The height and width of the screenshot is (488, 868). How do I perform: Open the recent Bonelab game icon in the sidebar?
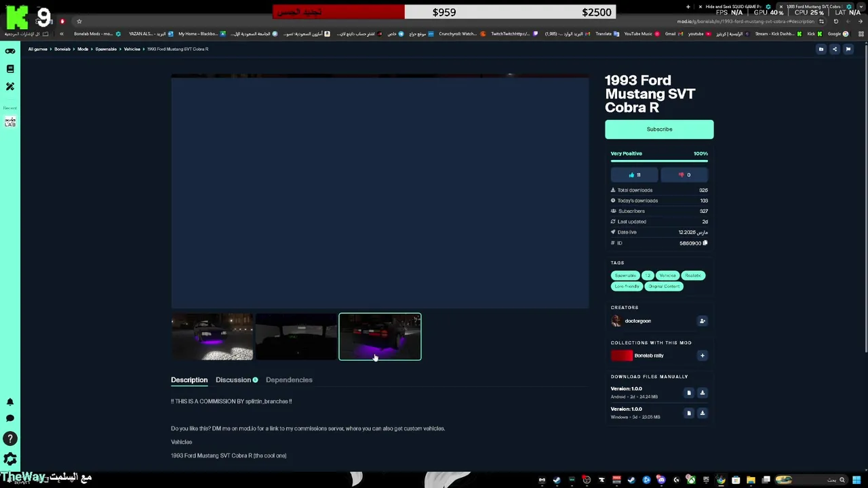click(x=10, y=122)
